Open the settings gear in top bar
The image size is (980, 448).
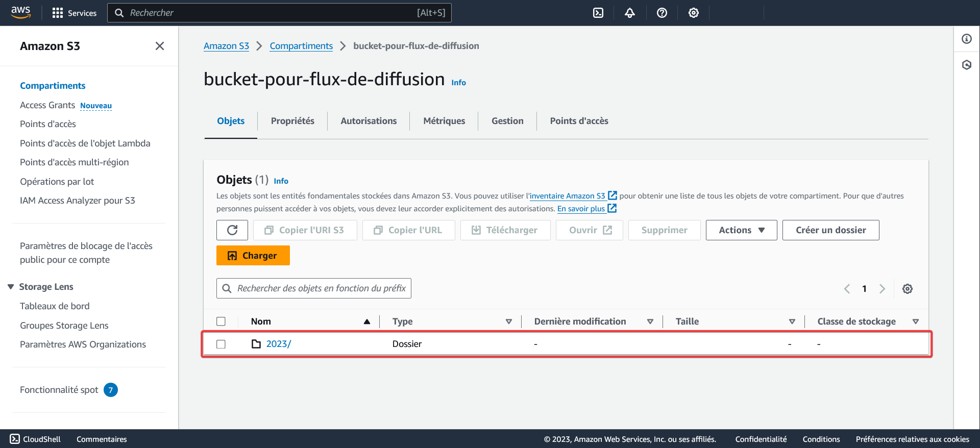click(694, 13)
